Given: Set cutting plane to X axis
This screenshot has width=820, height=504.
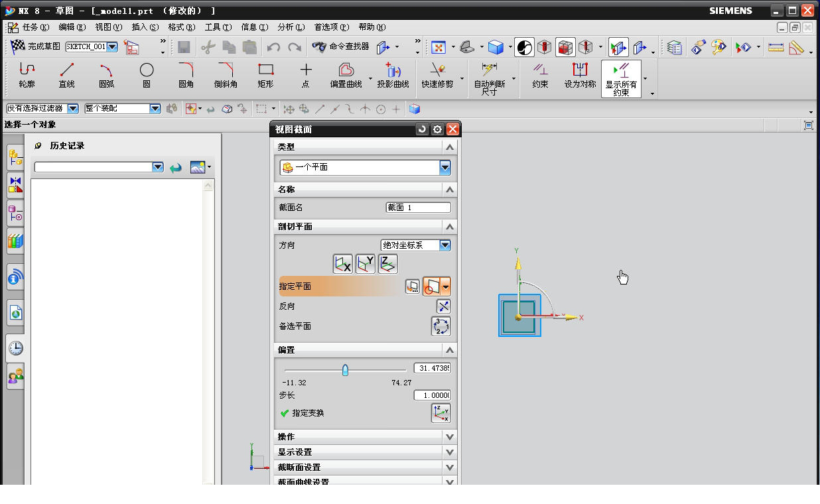Looking at the screenshot, I should pos(342,264).
